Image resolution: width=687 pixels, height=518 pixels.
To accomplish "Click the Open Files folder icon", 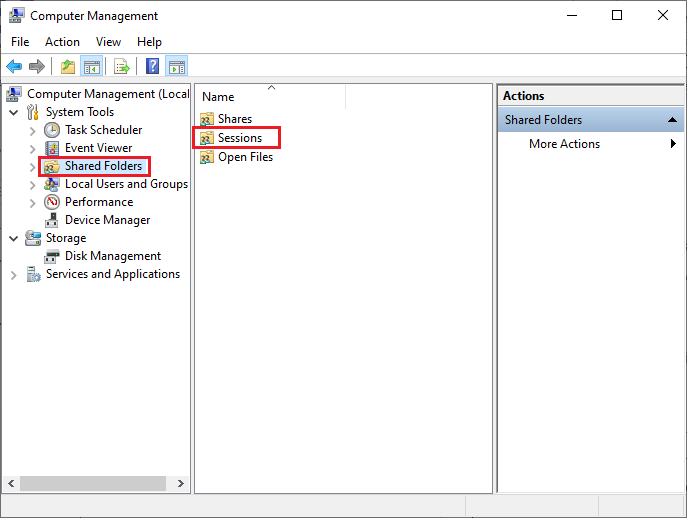I will [207, 157].
